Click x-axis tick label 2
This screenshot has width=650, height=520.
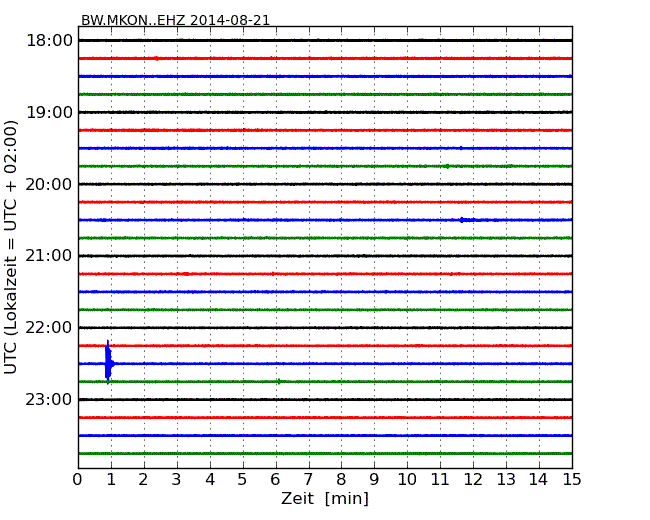[x=143, y=480]
